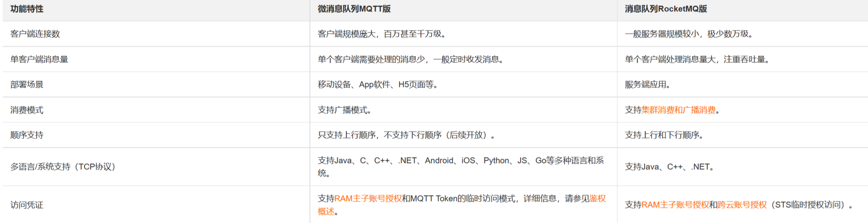
Task: Click RAM主子账号授权 link in RocketMQ column
Action: coord(675,205)
